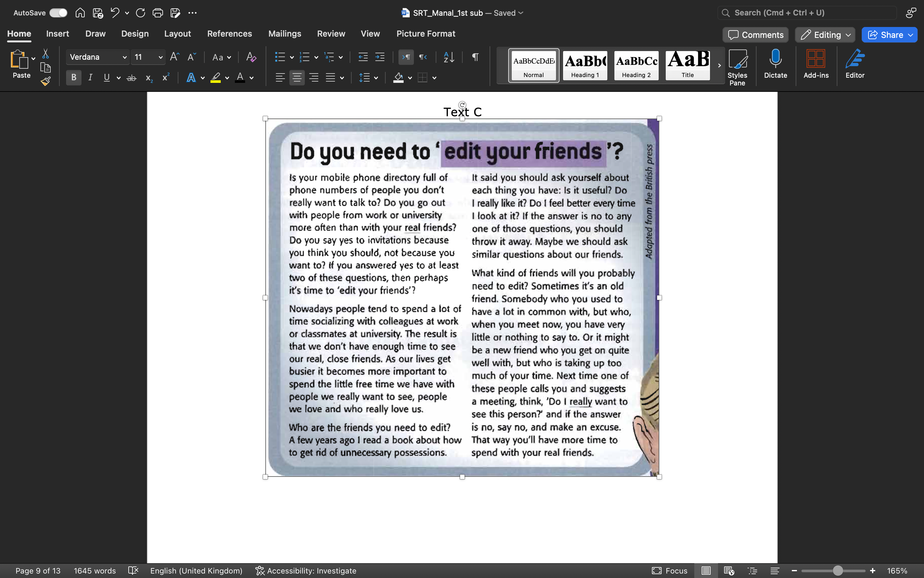Increase indent icon

(380, 57)
